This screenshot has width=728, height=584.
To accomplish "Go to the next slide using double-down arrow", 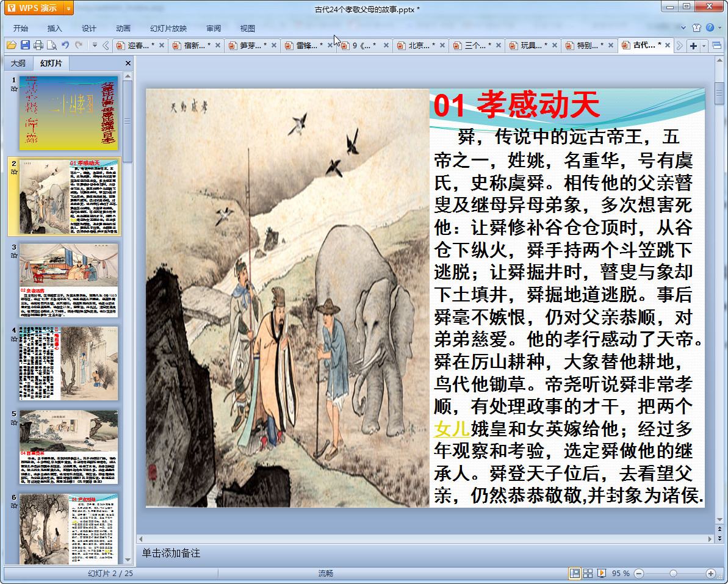I will click(x=719, y=538).
